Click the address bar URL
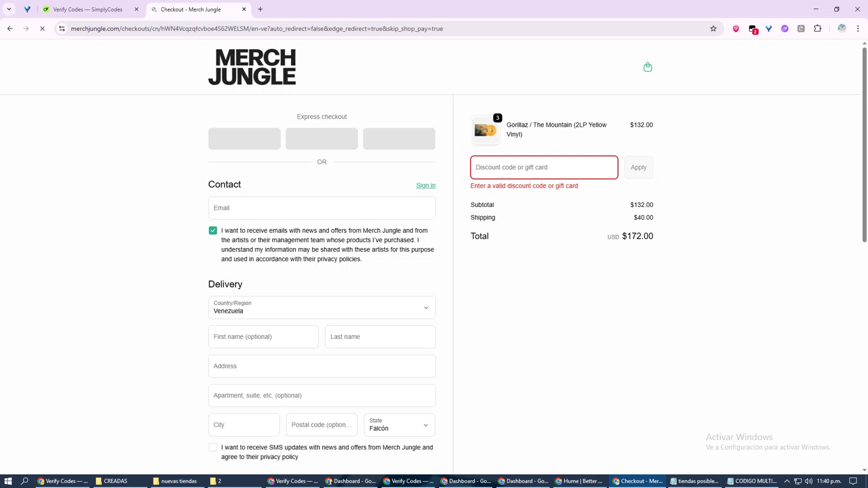 tap(257, 28)
